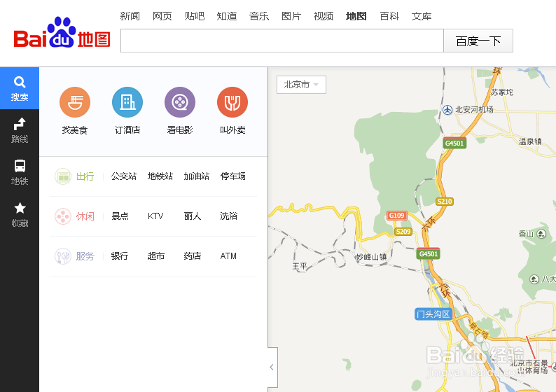The width and height of the screenshot is (556, 392).
Task: Click the 温泉镇 map label
Action: pyautogui.click(x=531, y=142)
